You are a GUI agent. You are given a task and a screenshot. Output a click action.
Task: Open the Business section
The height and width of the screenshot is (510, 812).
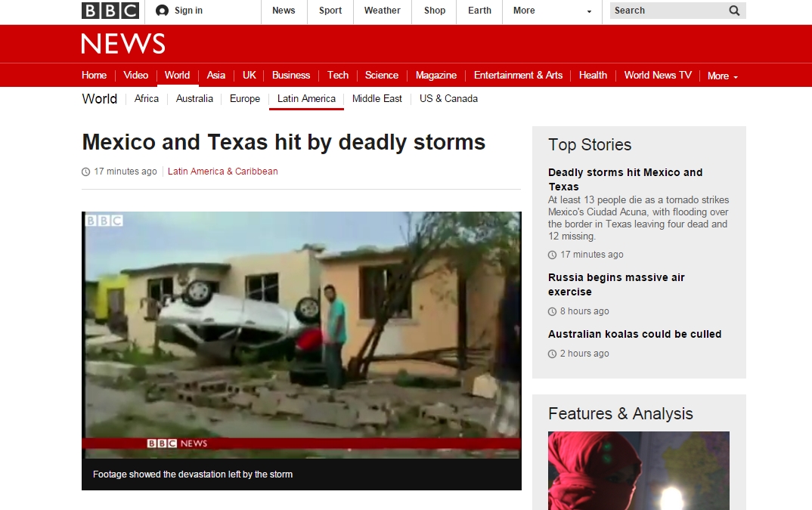click(x=291, y=75)
